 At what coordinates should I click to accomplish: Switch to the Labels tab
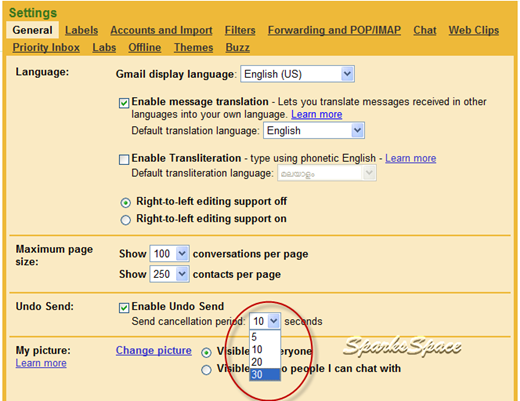81,30
